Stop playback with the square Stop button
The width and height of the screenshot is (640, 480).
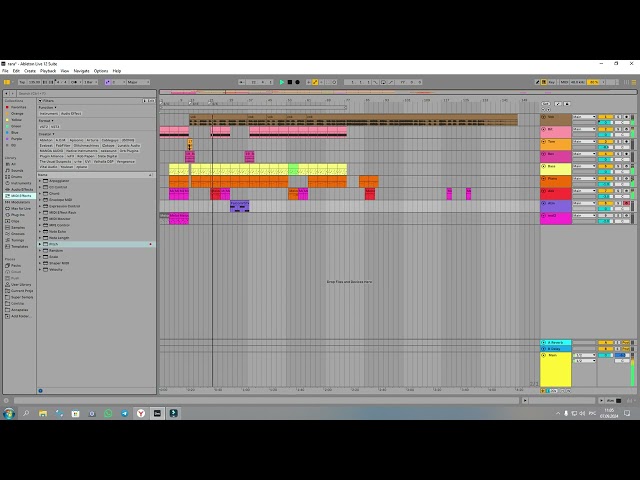click(x=290, y=82)
